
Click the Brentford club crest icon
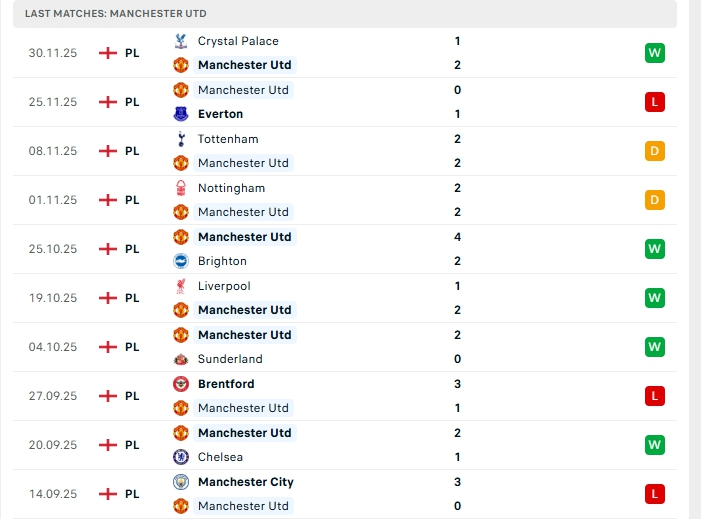(x=181, y=384)
